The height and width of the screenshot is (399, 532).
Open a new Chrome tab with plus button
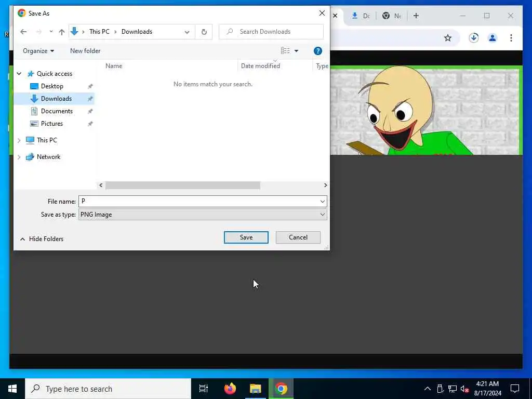tap(416, 16)
